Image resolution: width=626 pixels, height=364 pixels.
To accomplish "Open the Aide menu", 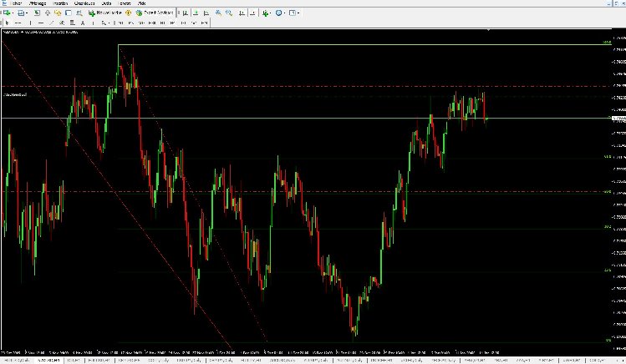I will pos(141,3).
